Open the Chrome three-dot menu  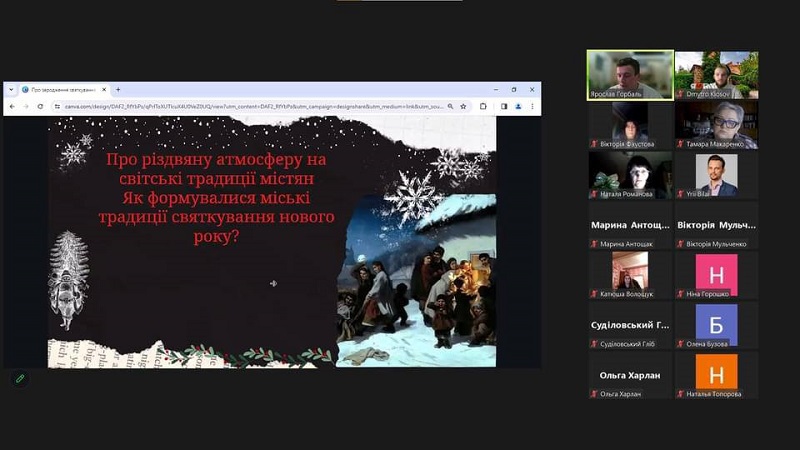point(532,106)
